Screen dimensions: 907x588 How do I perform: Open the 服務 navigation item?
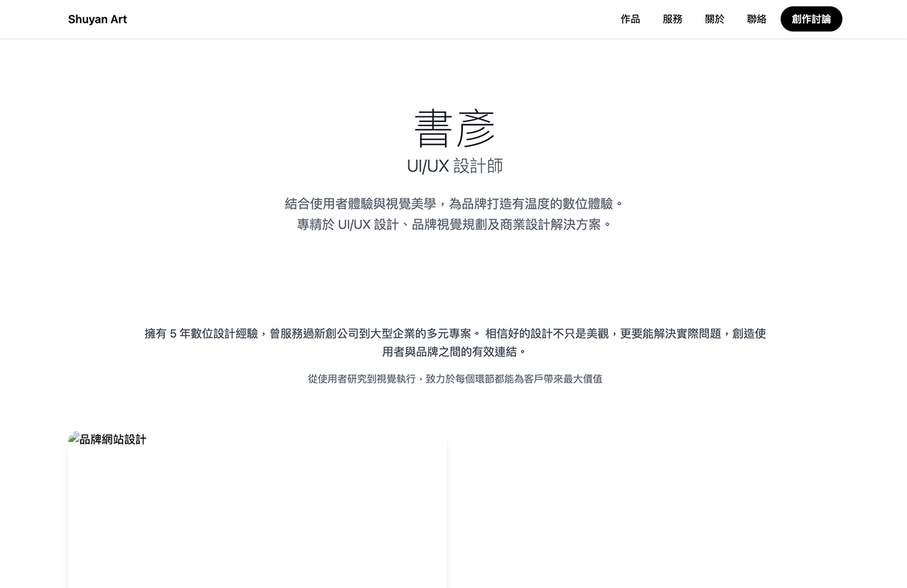672,19
